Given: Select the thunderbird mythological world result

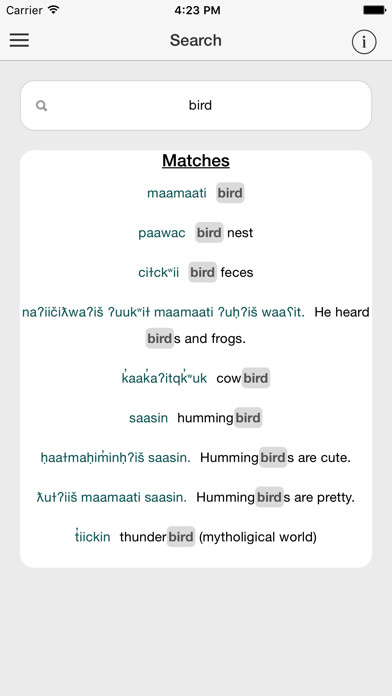Looking at the screenshot, I should coord(196,537).
